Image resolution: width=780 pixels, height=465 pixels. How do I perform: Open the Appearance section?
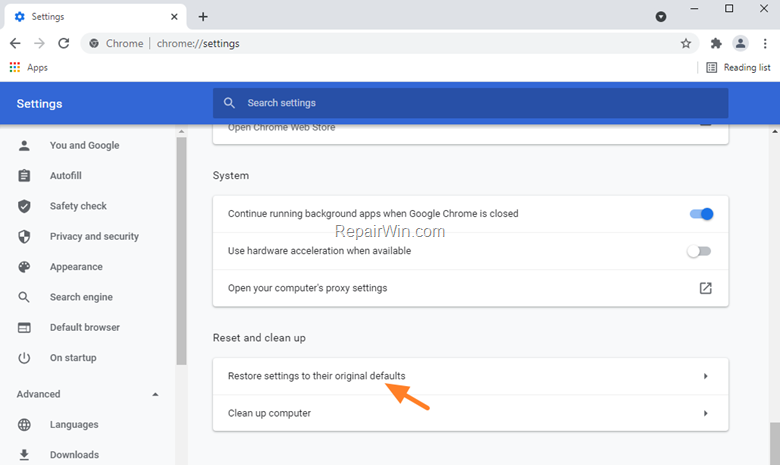76,267
